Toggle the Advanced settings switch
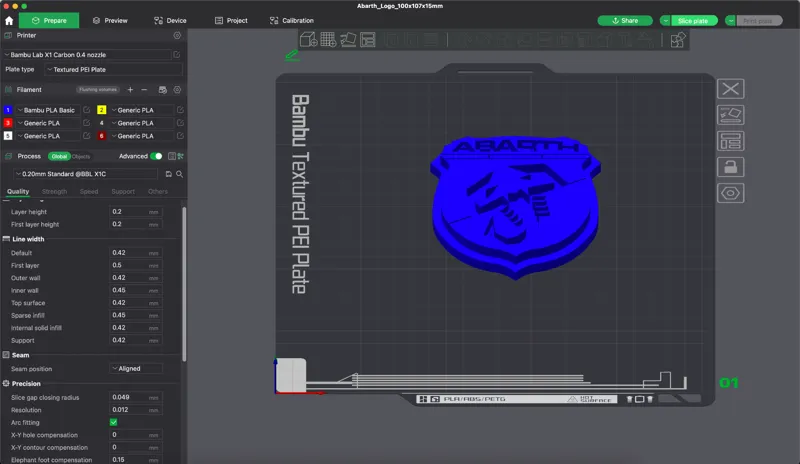Viewport: 800px width, 464px height. point(157,156)
